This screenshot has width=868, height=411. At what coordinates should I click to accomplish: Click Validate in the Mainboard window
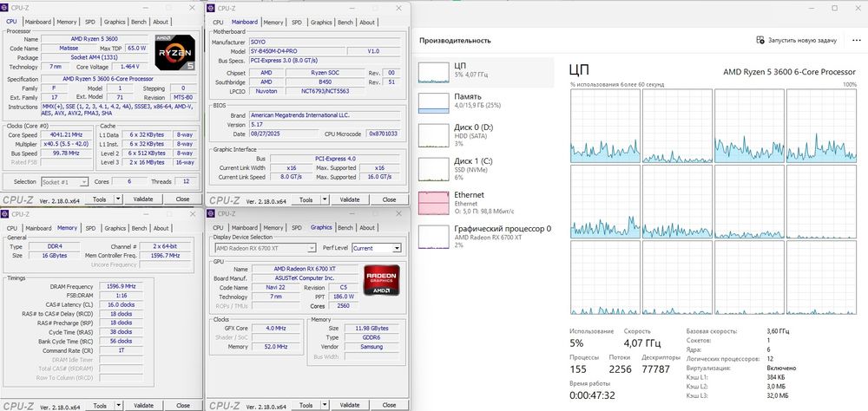pos(349,199)
